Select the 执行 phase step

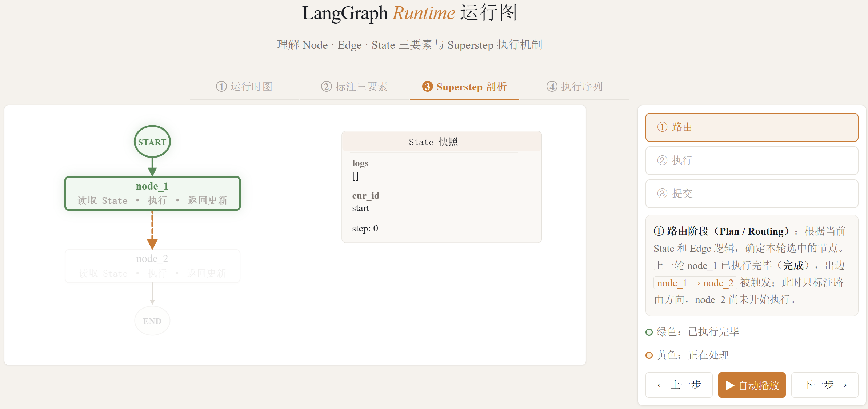tap(752, 160)
